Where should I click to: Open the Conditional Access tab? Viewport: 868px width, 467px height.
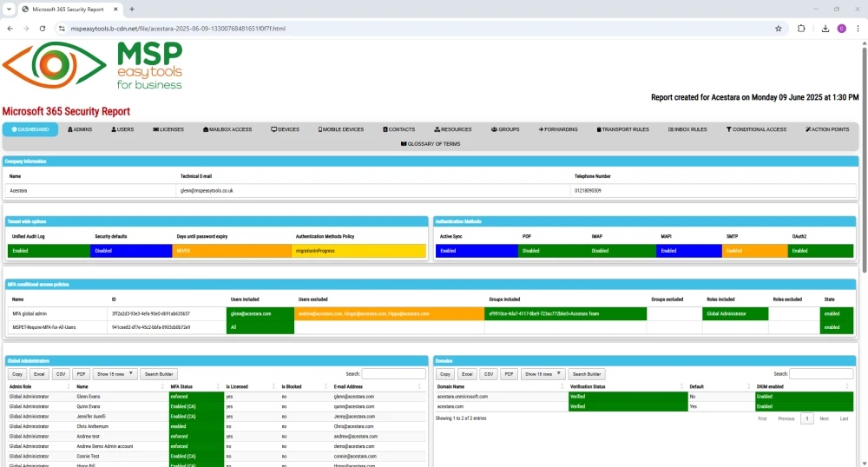756,129
